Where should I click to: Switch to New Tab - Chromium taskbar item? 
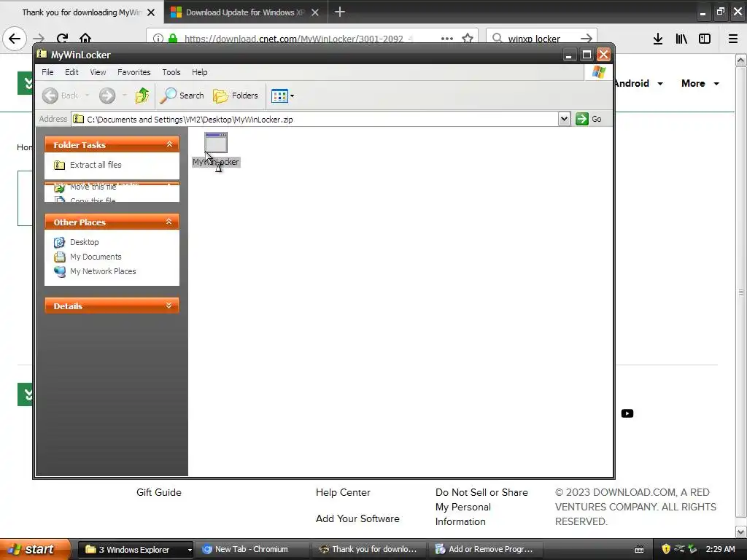[x=252, y=550]
